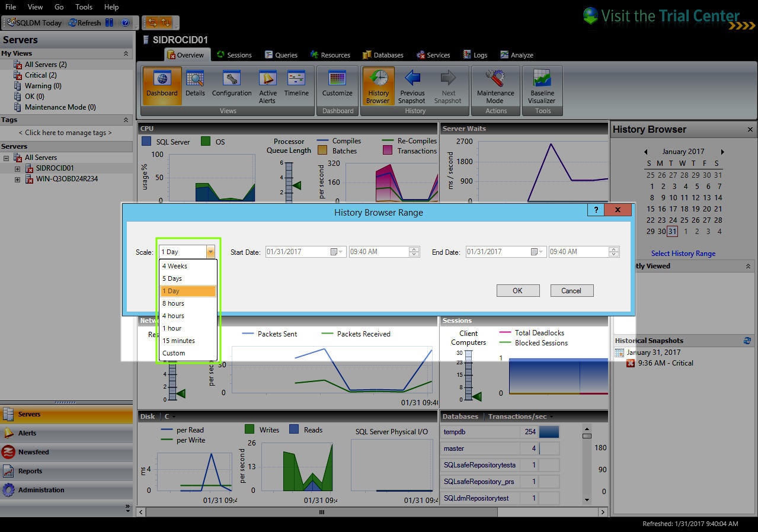
Task: Open the Tools menu
Action: 84,7
